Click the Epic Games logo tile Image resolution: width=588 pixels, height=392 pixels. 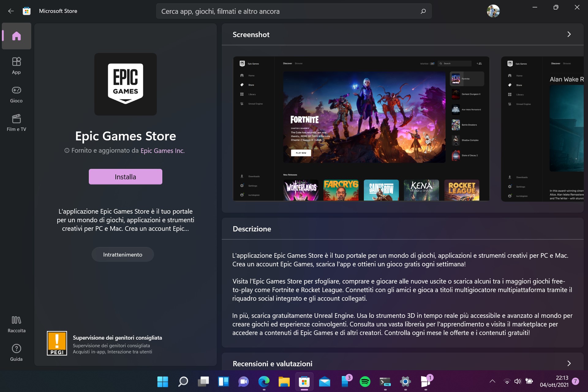click(x=125, y=84)
